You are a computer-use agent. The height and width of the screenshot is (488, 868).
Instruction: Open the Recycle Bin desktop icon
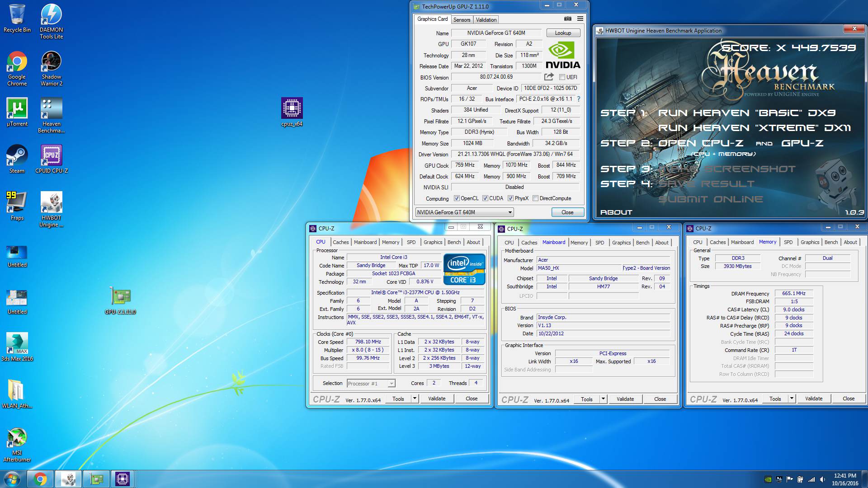pos(17,19)
